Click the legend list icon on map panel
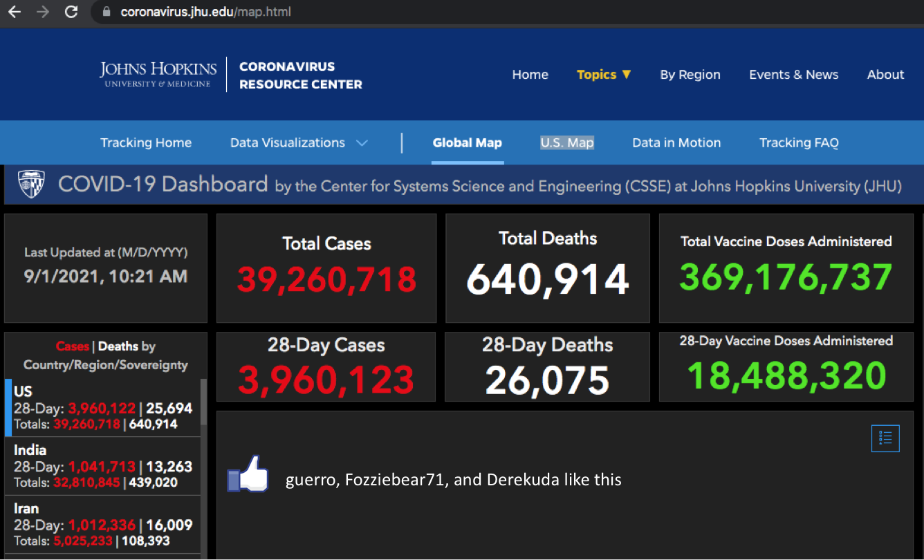Viewport: 924px width, 560px height. point(885,438)
